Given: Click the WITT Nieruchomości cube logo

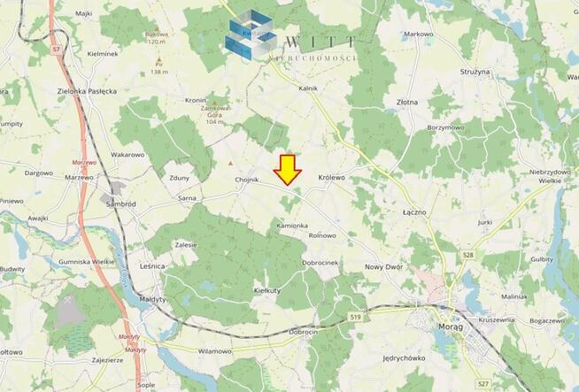Looking at the screenshot, I should pos(251,35).
